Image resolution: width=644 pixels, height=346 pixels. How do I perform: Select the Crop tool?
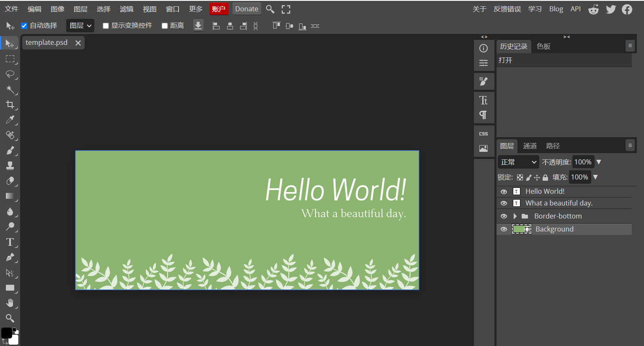click(10, 104)
